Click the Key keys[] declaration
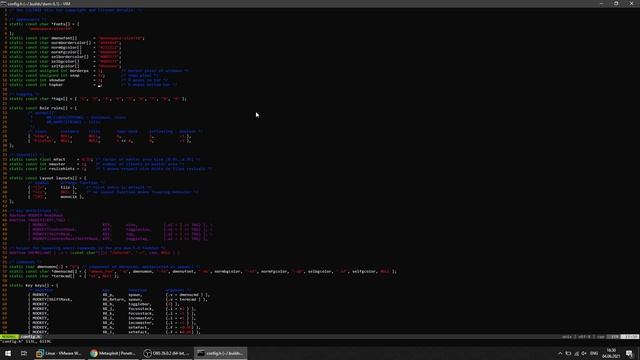640x360 pixels. point(33,286)
